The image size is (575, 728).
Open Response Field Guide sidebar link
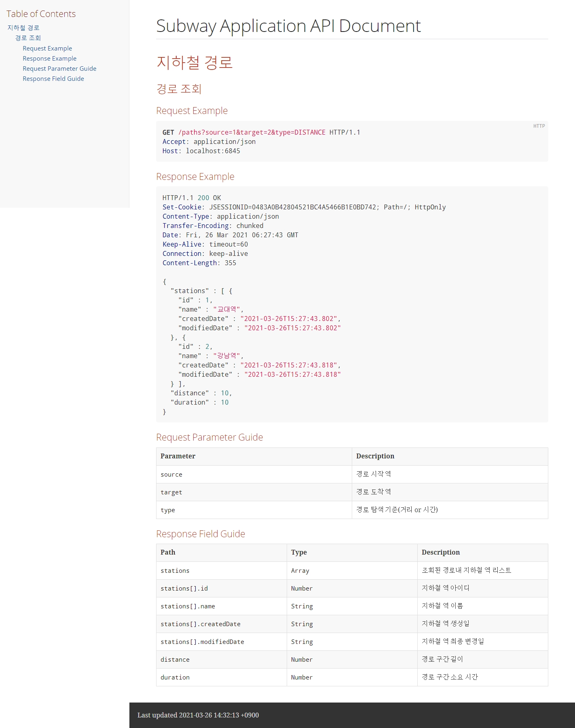pos(53,78)
